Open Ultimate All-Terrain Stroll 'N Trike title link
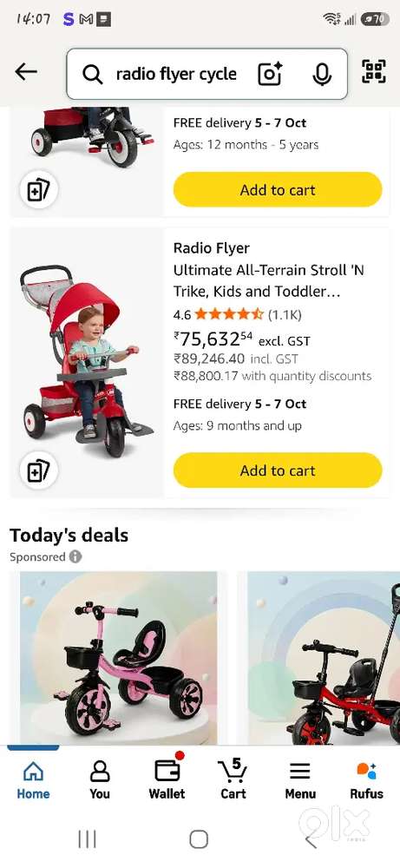The image size is (400, 868). coord(269,280)
